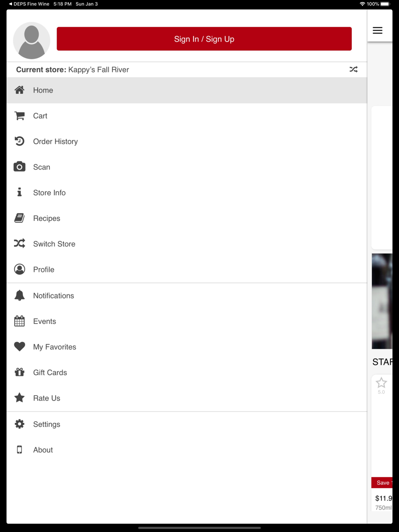
Task: Choose Switch Store from the sidebar
Action: [x=187, y=244]
